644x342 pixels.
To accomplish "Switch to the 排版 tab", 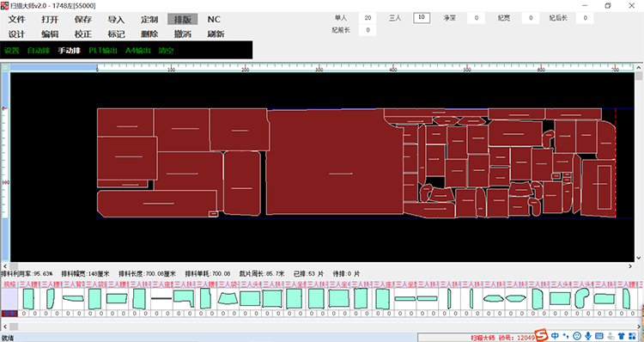I will [182, 19].
